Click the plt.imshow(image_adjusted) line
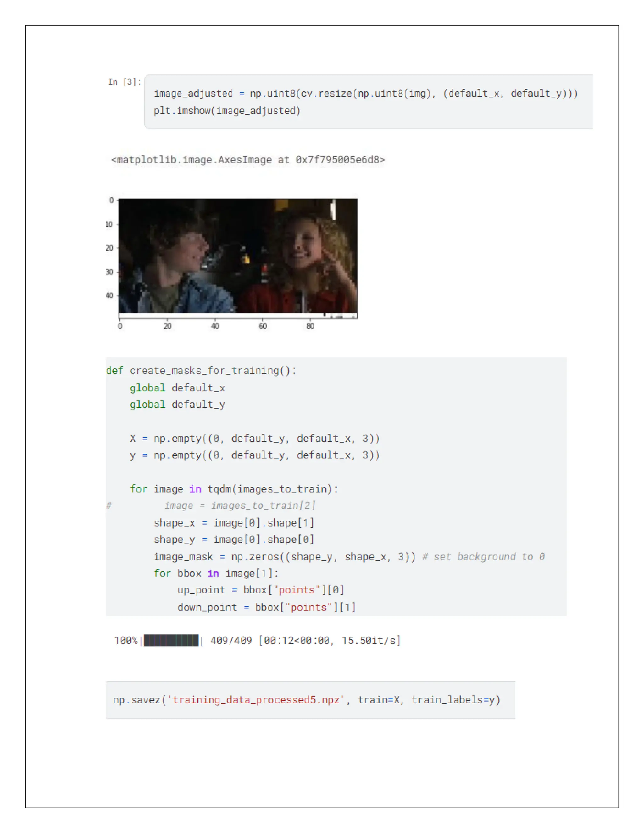Image resolution: width=644 pixels, height=833 pixels. pyautogui.click(x=227, y=111)
